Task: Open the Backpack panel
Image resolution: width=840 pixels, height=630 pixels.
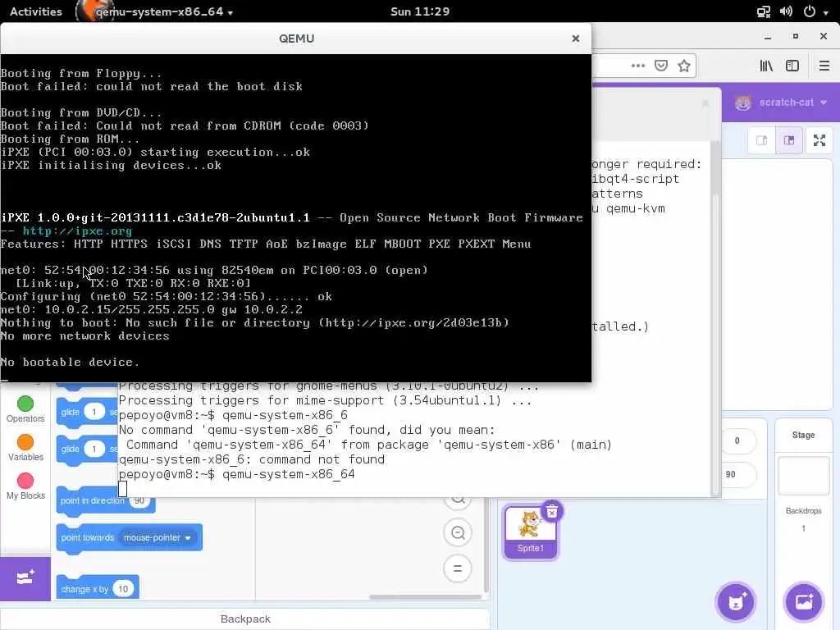Action: click(x=245, y=619)
